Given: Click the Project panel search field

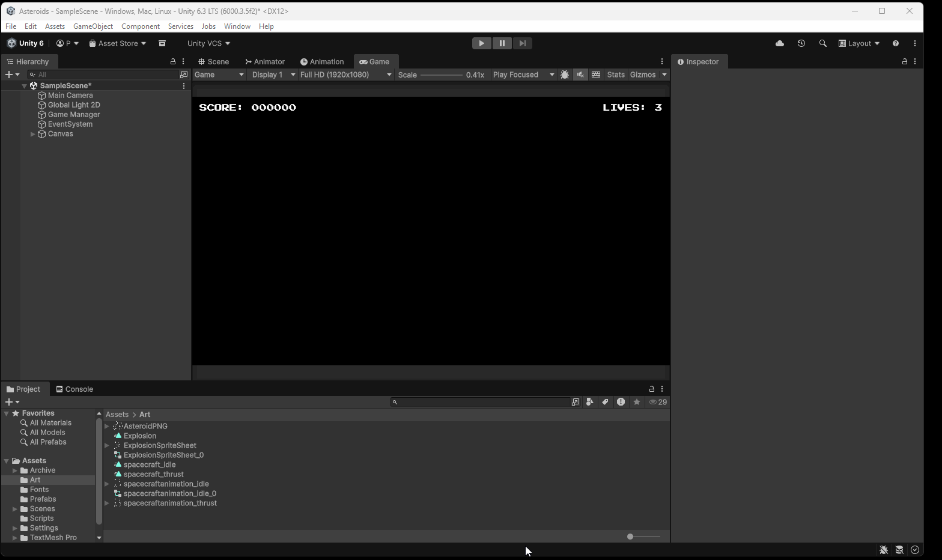Looking at the screenshot, I should 479,402.
